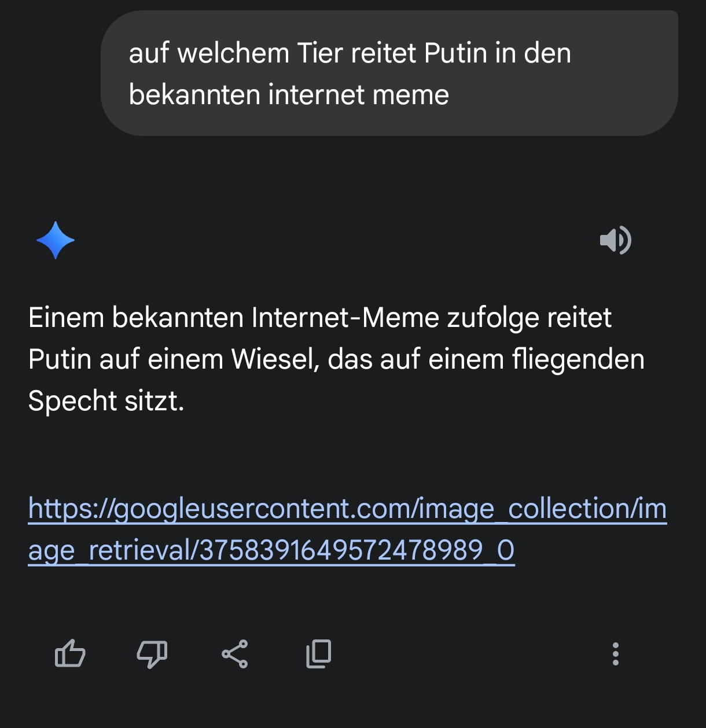Image resolution: width=706 pixels, height=728 pixels.
Task: Click the word "Einem" starting the answer
Action: click(65, 318)
